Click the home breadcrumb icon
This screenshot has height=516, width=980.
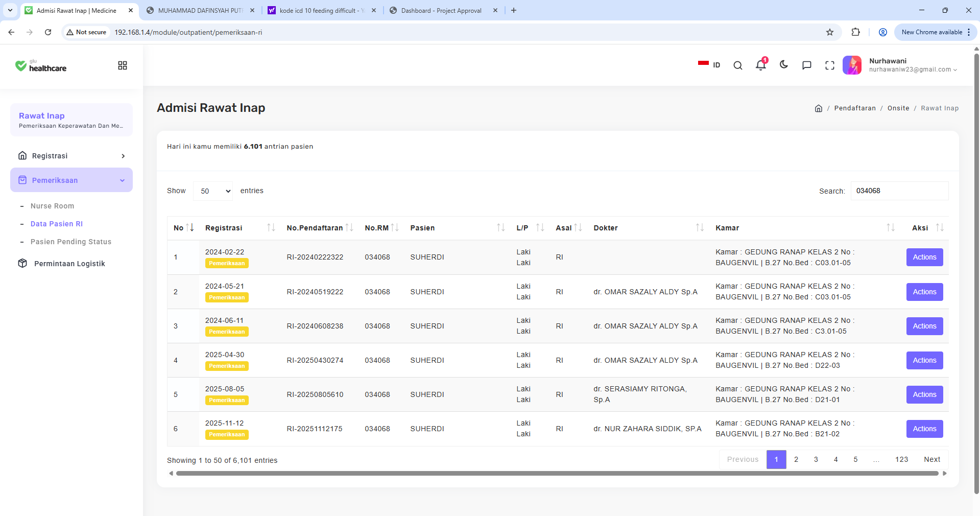(819, 108)
